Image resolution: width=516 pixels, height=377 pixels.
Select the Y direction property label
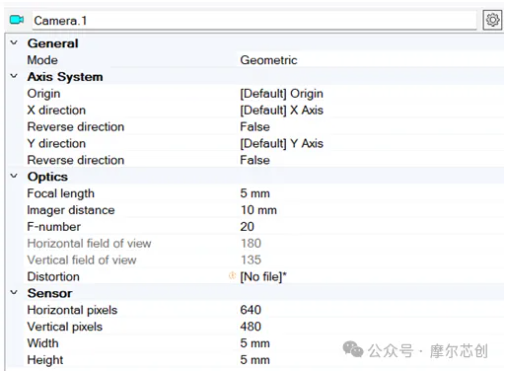[56, 143]
